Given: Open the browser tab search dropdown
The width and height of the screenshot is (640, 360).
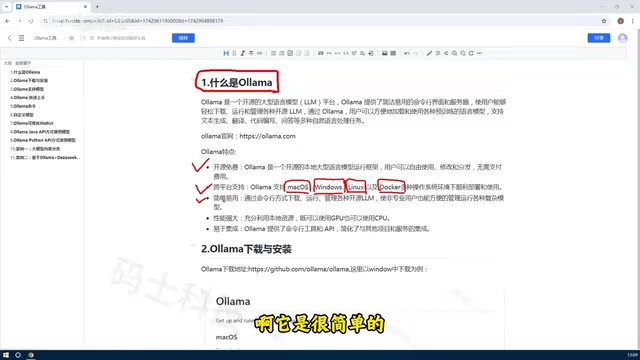Looking at the screenshot, I should (7, 7).
